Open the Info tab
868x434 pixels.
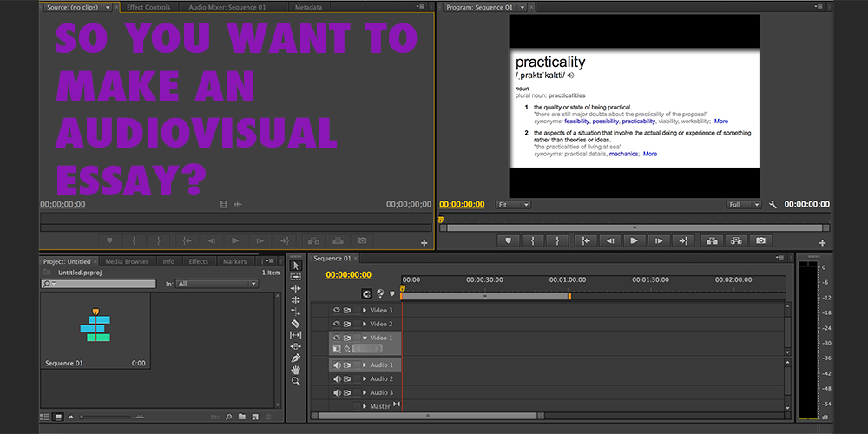tap(169, 261)
